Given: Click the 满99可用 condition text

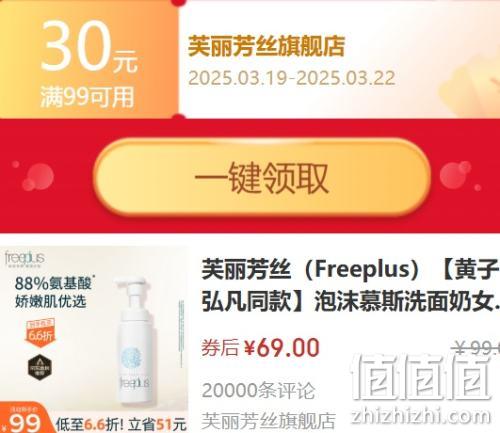Looking at the screenshot, I should (x=87, y=97).
